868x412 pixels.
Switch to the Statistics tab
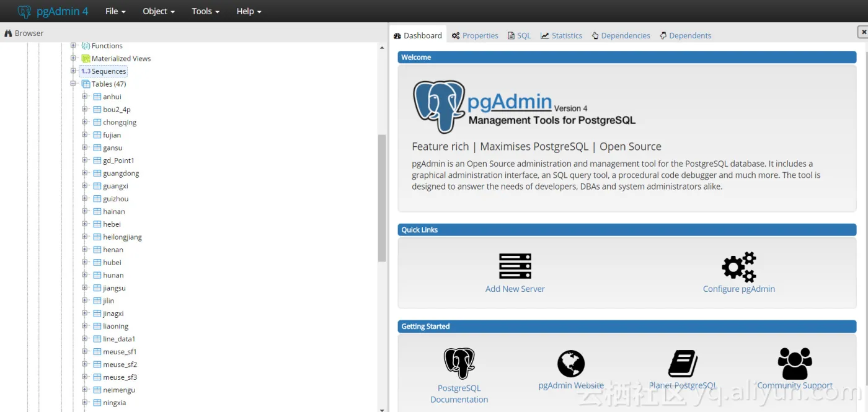tap(561, 35)
